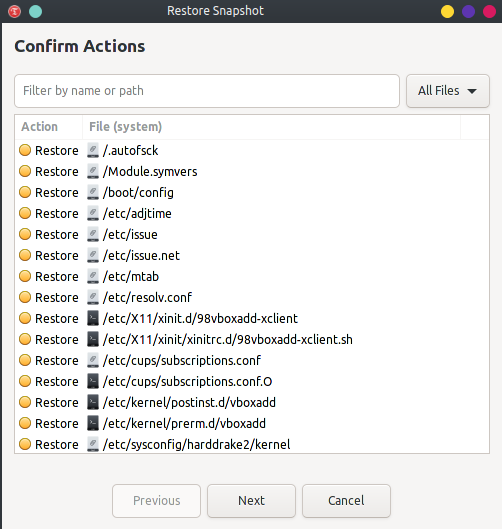Sort by the File (system) column header
The image size is (502, 529).
272,127
